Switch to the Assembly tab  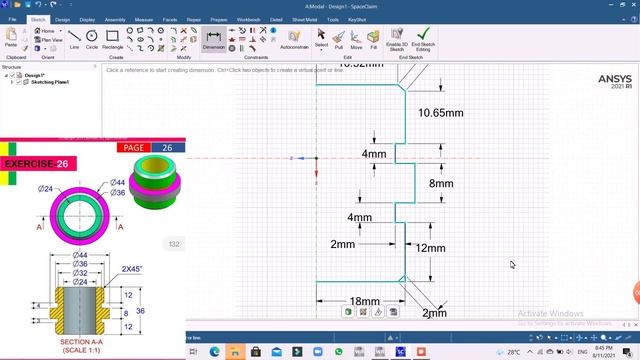point(115,20)
